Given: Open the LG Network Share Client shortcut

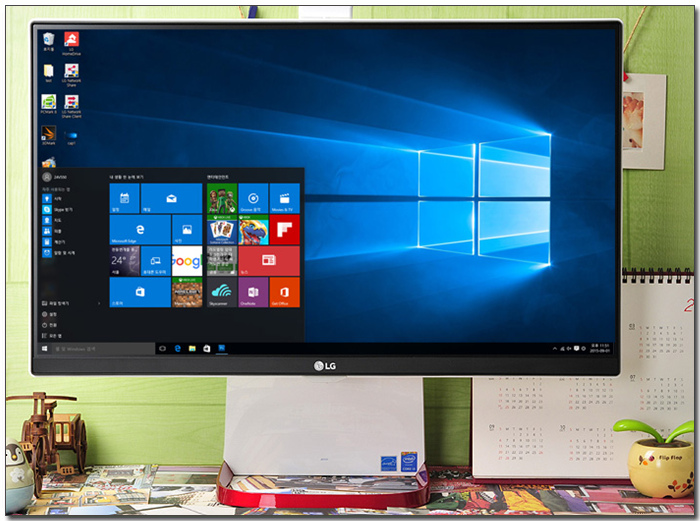Looking at the screenshot, I should point(71,106).
